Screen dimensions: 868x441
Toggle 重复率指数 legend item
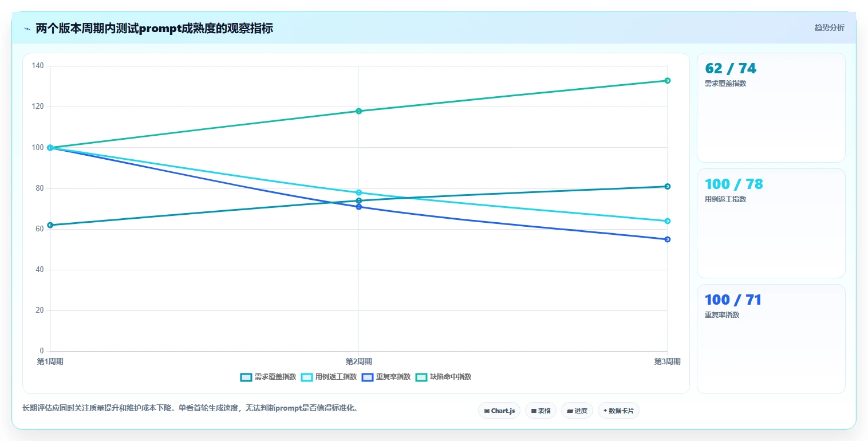tap(386, 377)
